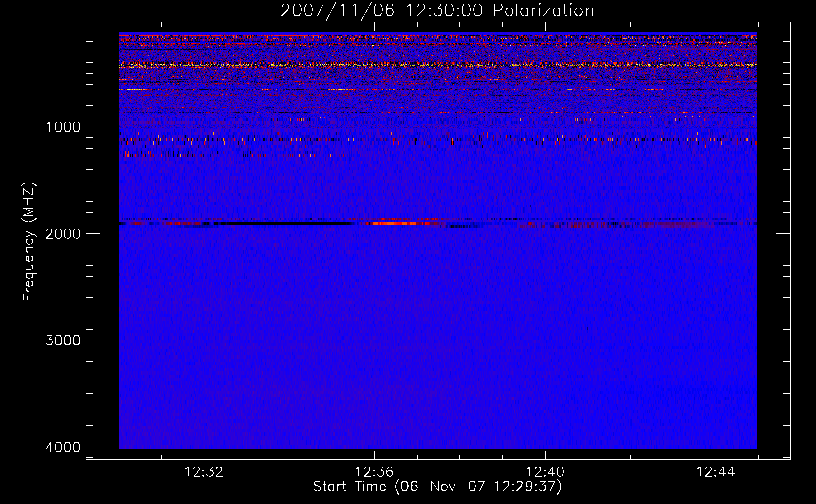Click the 1000 frequency tick label
This screenshot has width=816, height=504.
63,127
